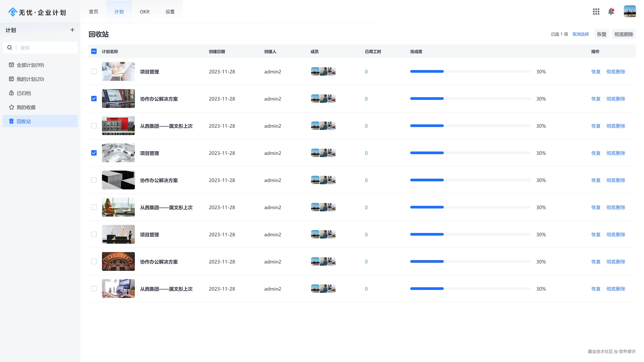Open user avatar in top right

click(x=630, y=12)
